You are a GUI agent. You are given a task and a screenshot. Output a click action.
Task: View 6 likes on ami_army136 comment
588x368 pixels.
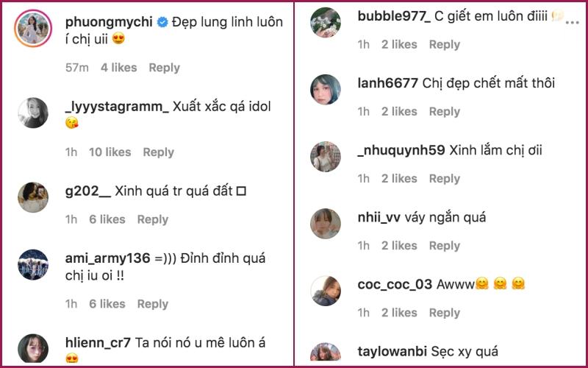tap(107, 304)
